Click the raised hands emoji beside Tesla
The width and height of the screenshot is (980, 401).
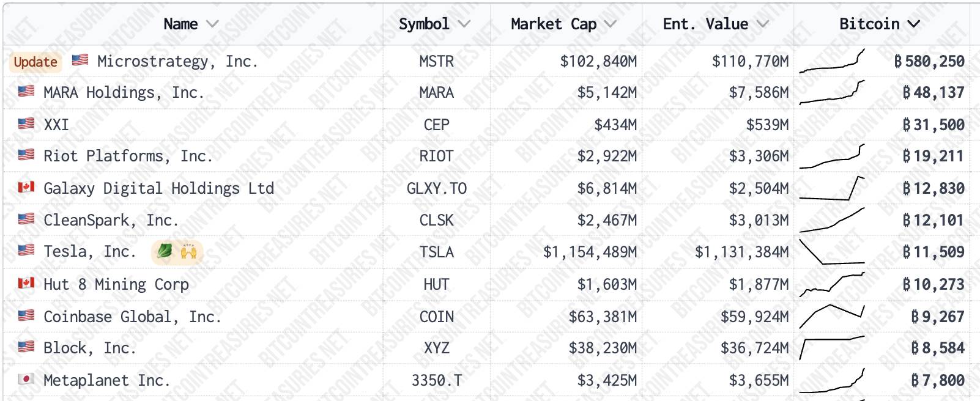click(188, 251)
